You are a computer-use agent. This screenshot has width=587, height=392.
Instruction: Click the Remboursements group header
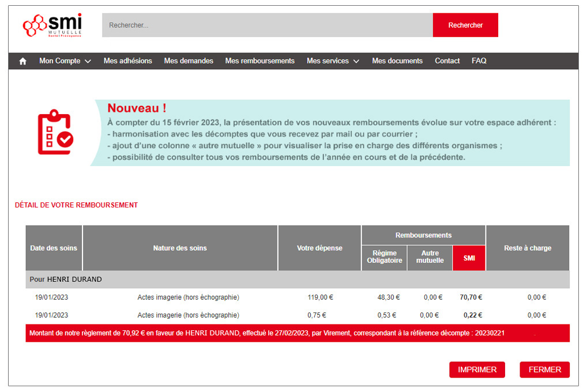pos(423,235)
